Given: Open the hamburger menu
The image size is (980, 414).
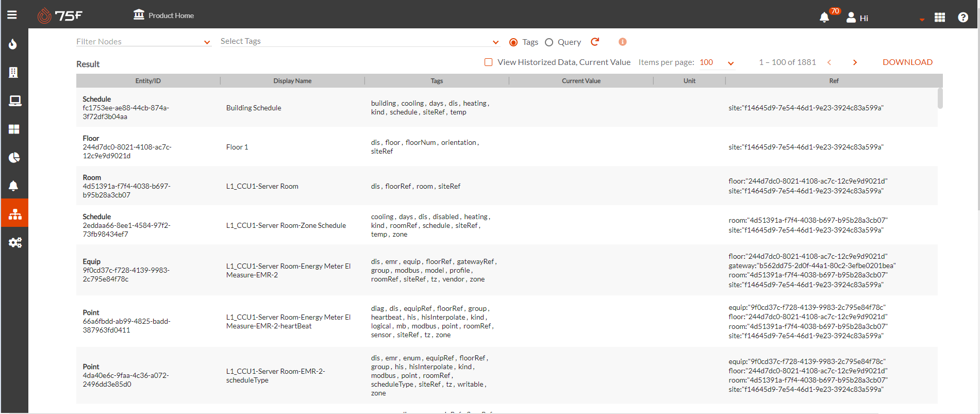Looking at the screenshot, I should pos(12,15).
